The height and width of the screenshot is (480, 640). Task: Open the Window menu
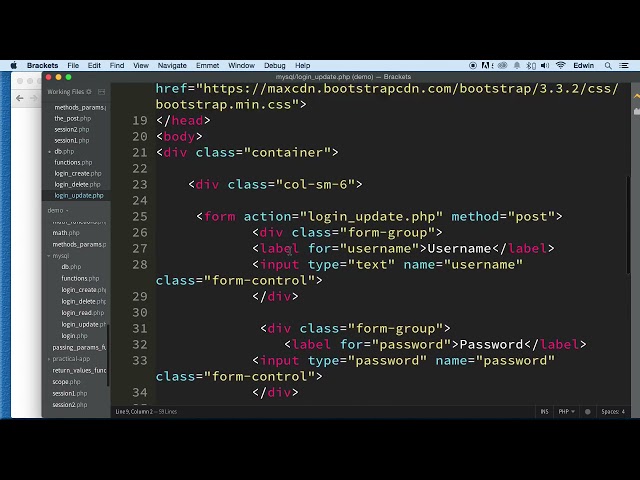[241, 65]
